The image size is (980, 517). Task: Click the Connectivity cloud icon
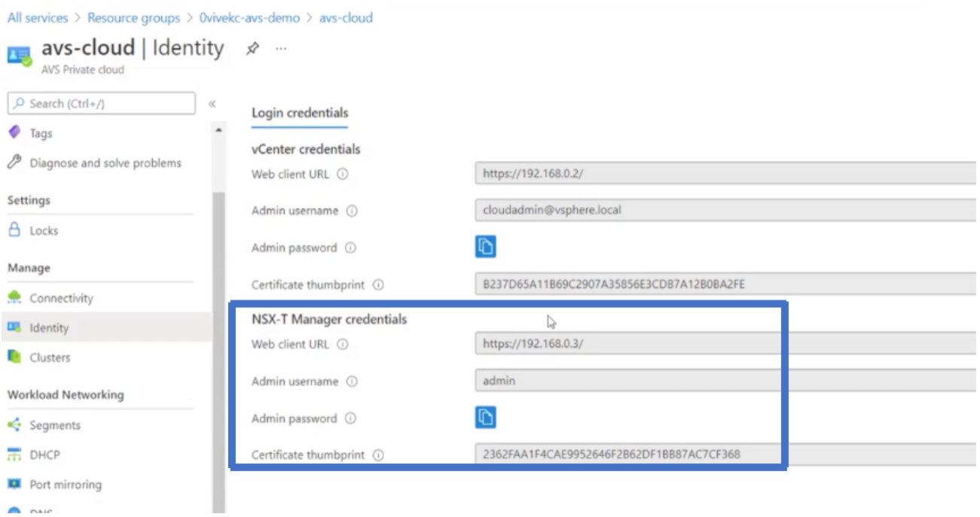pos(14,297)
